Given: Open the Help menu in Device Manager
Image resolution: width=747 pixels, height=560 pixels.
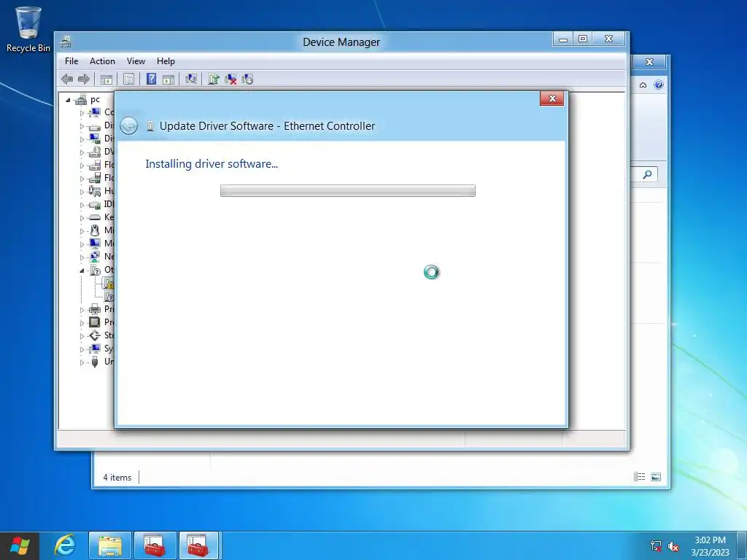Looking at the screenshot, I should pyautogui.click(x=166, y=61).
